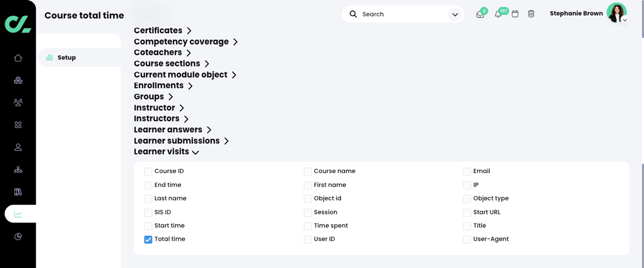Click the magnifier search icon
This screenshot has height=268, width=644.
pyautogui.click(x=353, y=14)
